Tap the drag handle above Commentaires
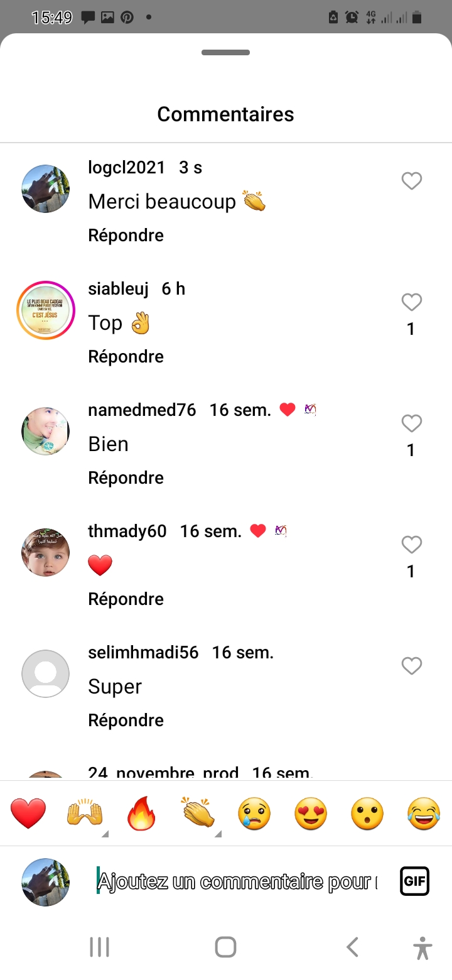 [x=226, y=53]
